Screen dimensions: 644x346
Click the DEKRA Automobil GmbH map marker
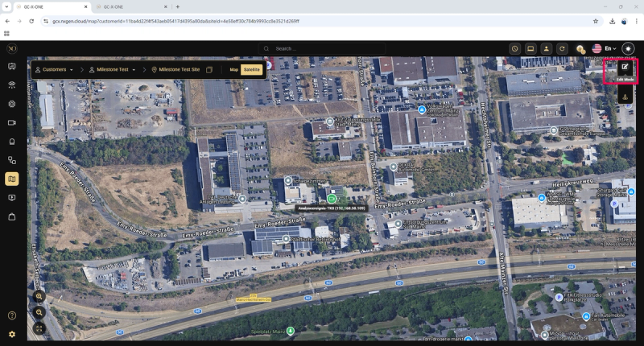pos(393,167)
